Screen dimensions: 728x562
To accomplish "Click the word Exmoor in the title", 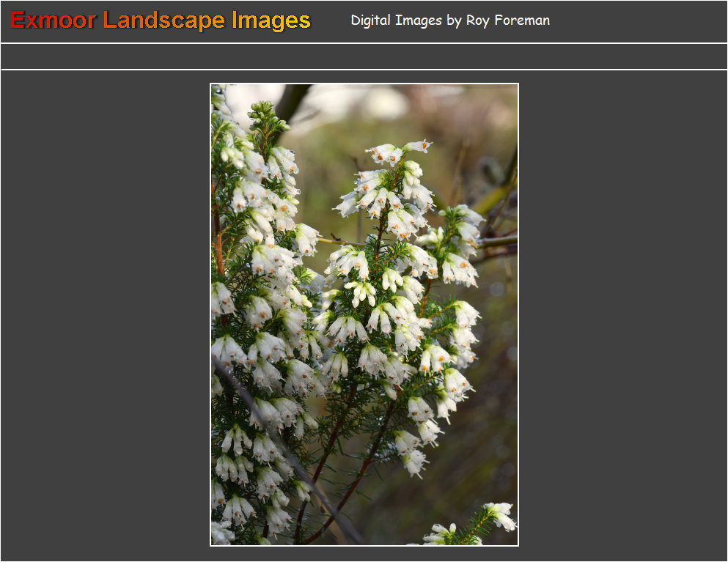I will [53, 21].
